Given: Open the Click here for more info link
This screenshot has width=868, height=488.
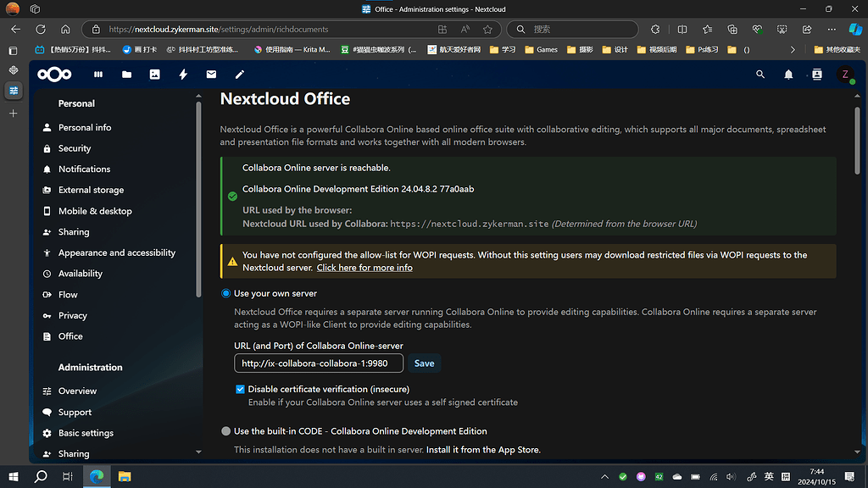Looking at the screenshot, I should click(x=364, y=267).
